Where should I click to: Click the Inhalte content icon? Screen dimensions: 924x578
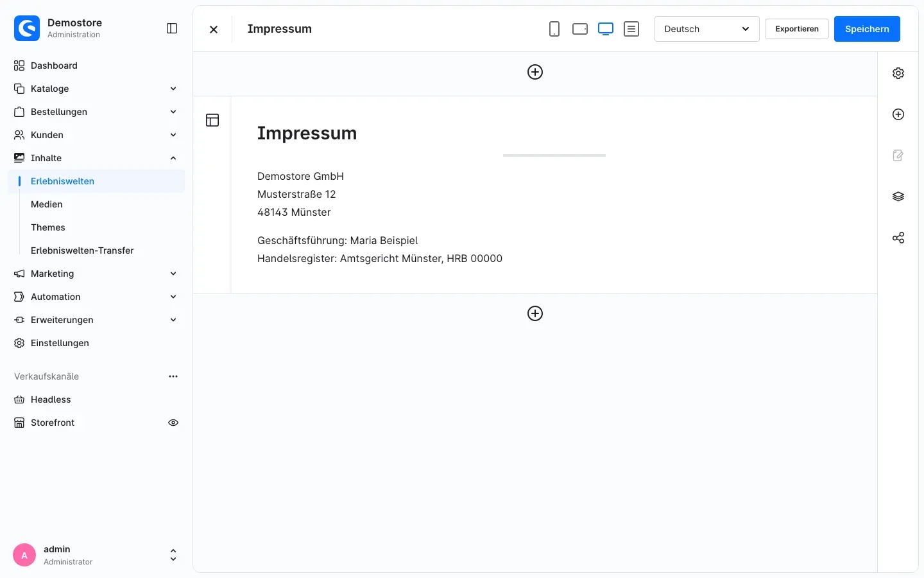(19, 158)
